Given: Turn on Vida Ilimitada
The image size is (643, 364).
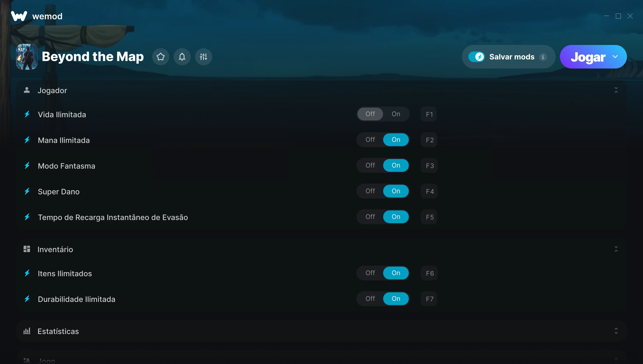Looking at the screenshot, I should tap(396, 114).
